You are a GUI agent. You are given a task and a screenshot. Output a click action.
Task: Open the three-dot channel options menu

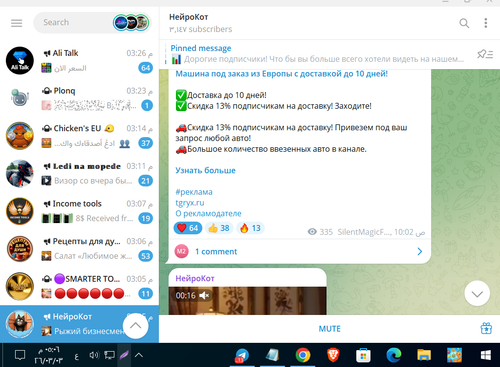click(x=486, y=23)
